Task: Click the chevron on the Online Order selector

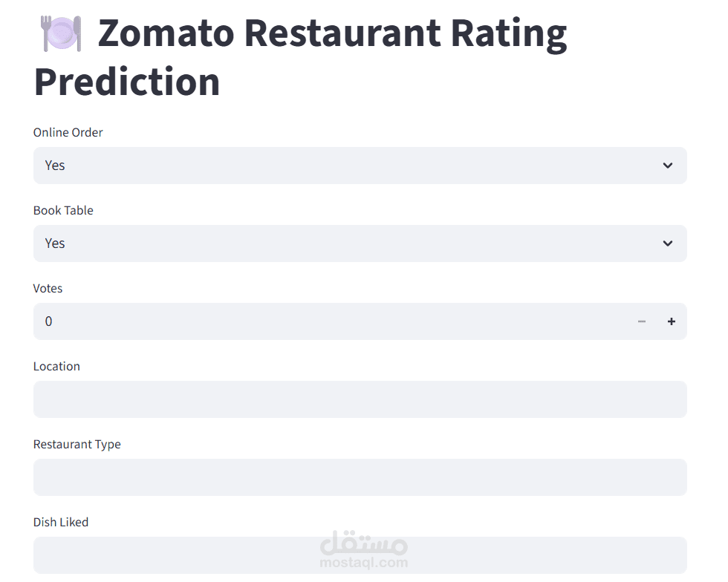Action: coord(667,166)
